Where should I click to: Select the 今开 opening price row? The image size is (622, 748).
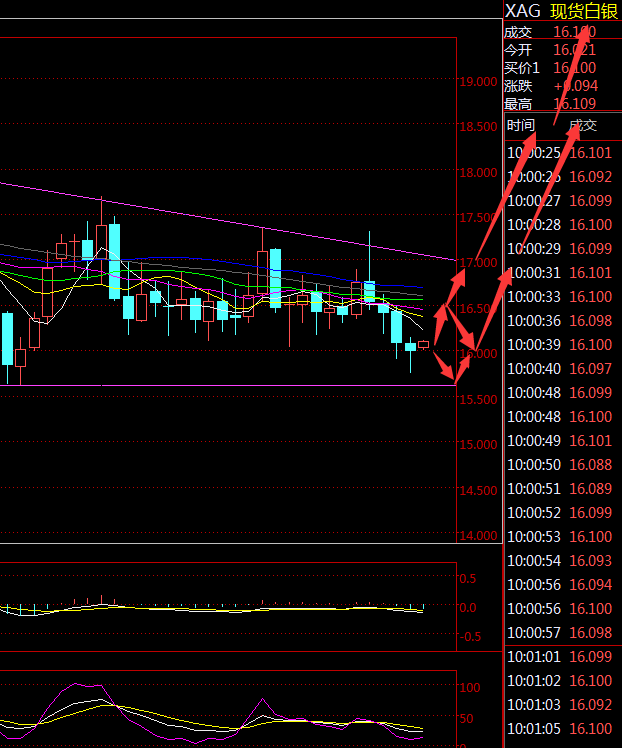pos(560,50)
